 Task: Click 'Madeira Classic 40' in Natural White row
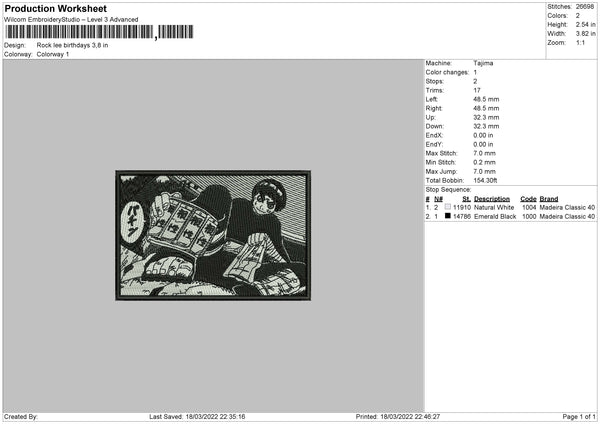tap(567, 207)
